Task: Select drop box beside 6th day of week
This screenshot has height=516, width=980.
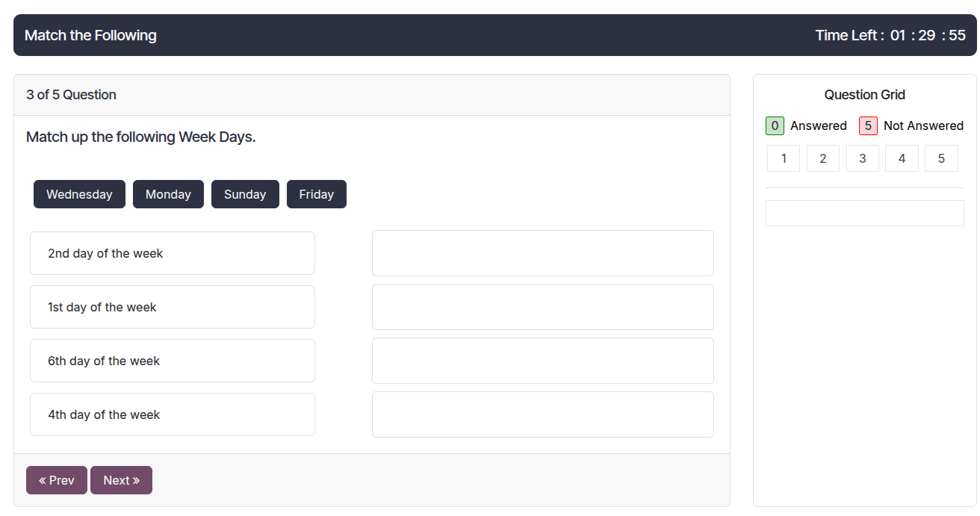Action: tap(542, 361)
